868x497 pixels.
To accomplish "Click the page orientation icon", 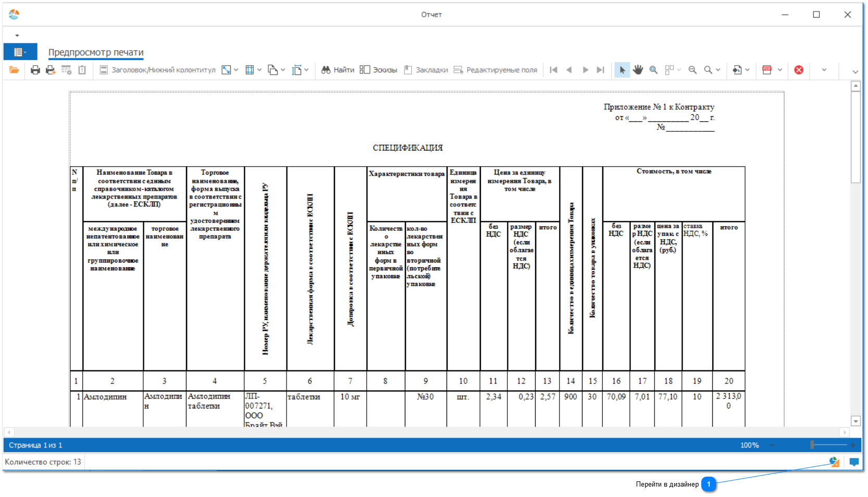I will (273, 70).
